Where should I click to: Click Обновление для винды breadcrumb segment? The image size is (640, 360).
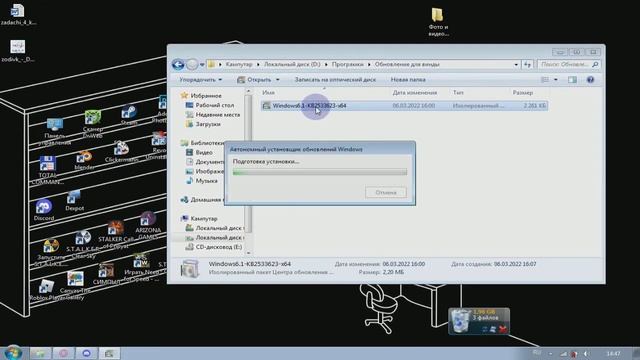pyautogui.click(x=407, y=64)
